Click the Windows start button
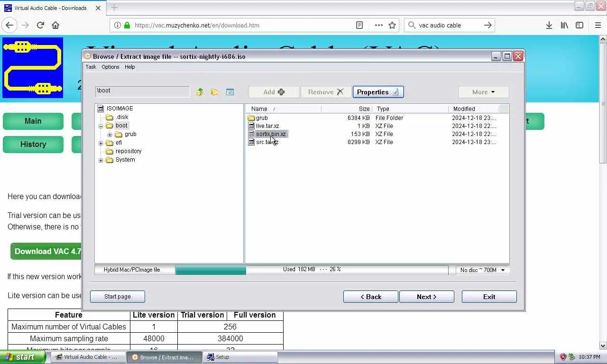The width and height of the screenshot is (607, 364). 23,357
